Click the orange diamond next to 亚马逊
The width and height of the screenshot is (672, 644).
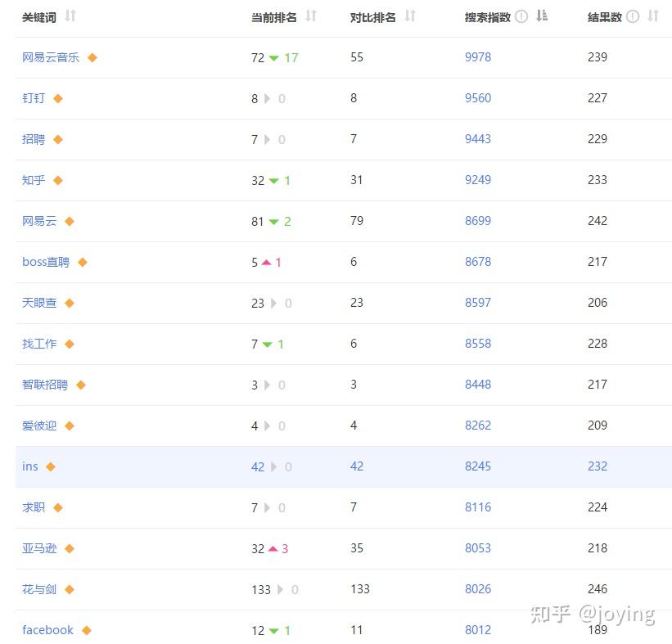70,548
